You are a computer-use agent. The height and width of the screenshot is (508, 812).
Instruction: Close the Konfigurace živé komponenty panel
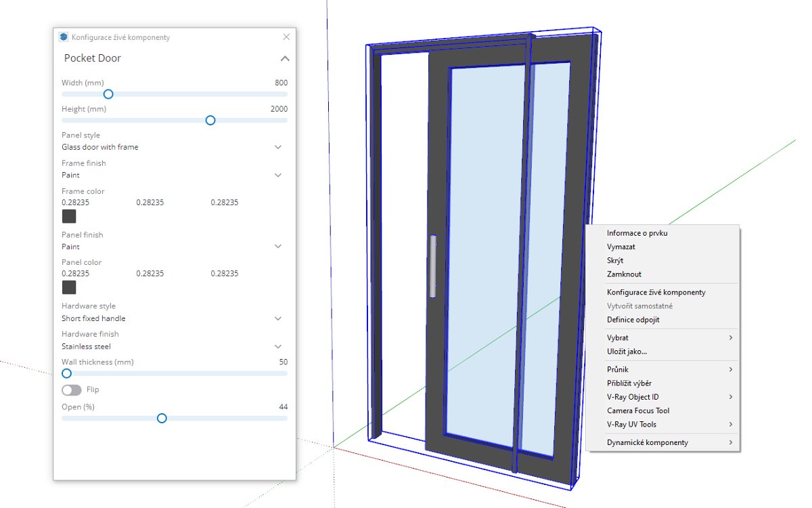(x=286, y=37)
